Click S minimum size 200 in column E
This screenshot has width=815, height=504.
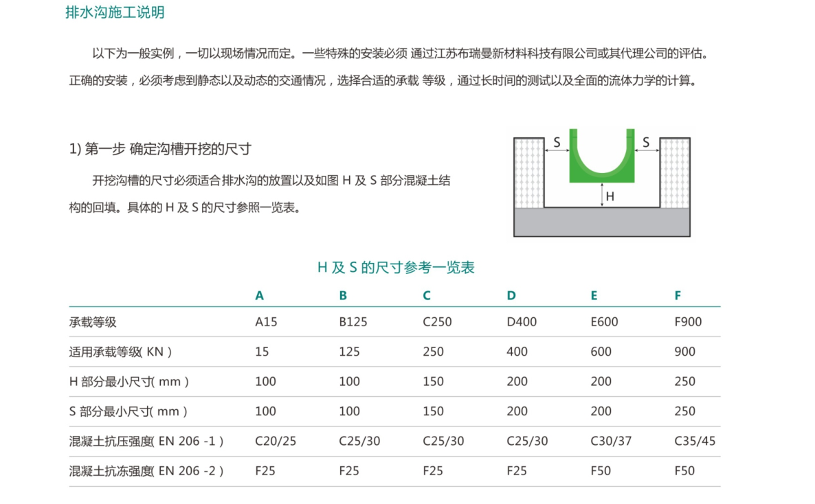(x=601, y=411)
